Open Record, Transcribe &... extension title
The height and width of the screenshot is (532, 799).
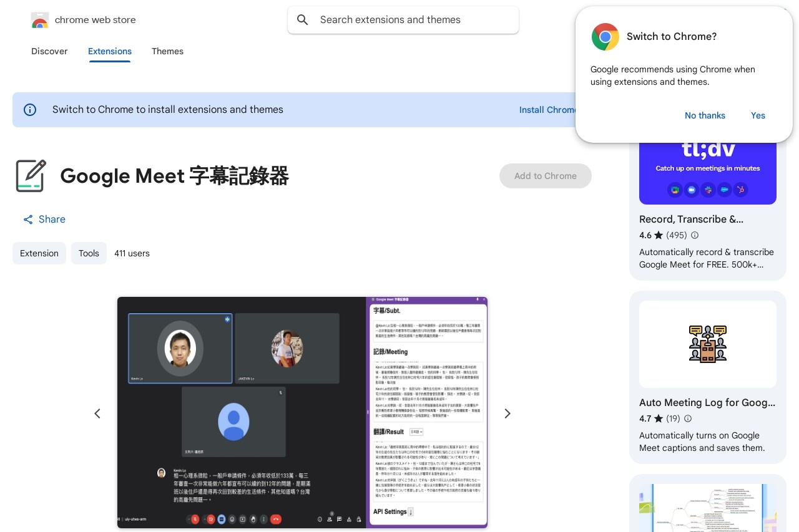point(691,220)
